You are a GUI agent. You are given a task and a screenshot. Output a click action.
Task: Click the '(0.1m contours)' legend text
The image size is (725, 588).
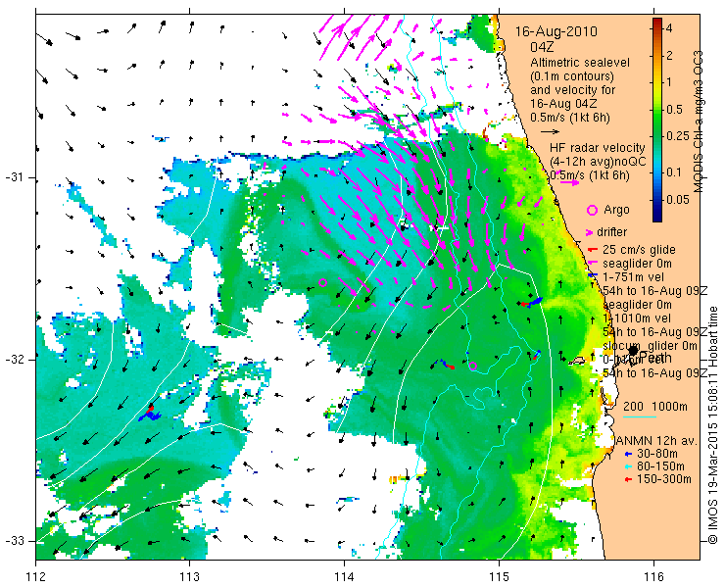pyautogui.click(x=572, y=76)
